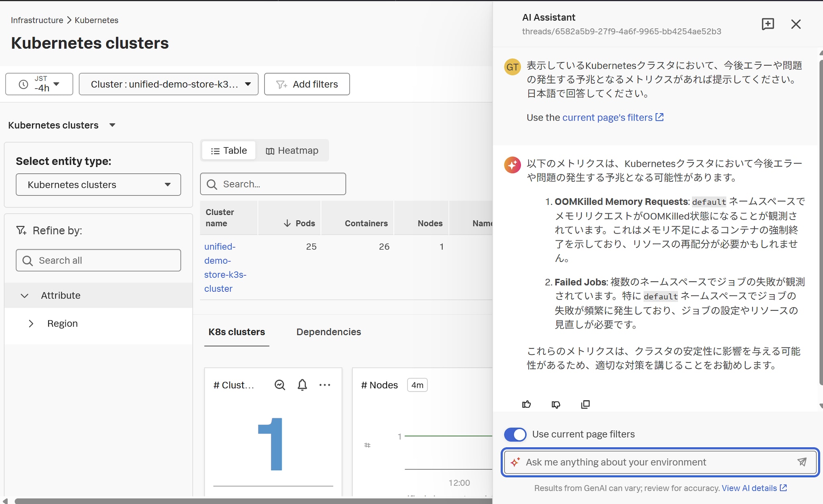
Task: Expand the Region filter
Action: point(31,324)
